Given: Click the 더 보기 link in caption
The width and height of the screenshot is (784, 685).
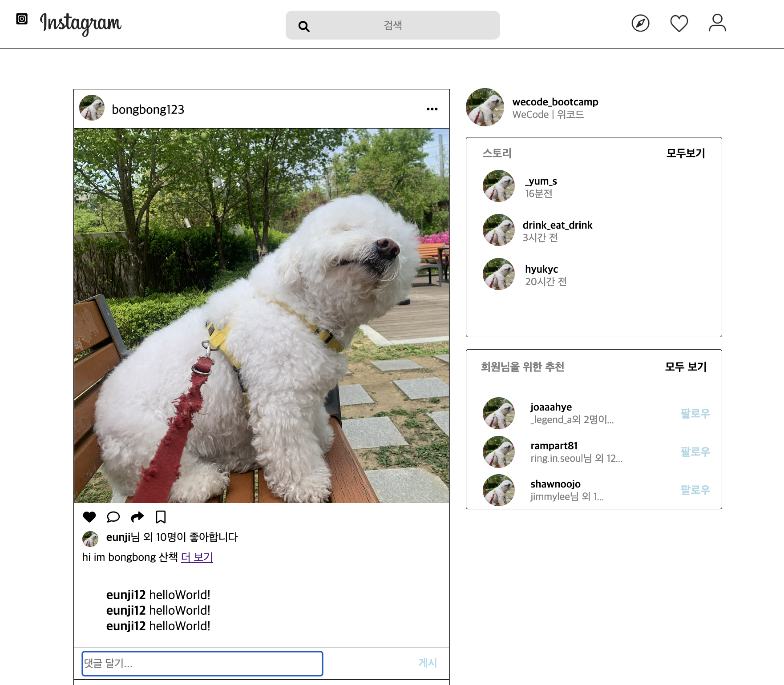Looking at the screenshot, I should [x=197, y=557].
